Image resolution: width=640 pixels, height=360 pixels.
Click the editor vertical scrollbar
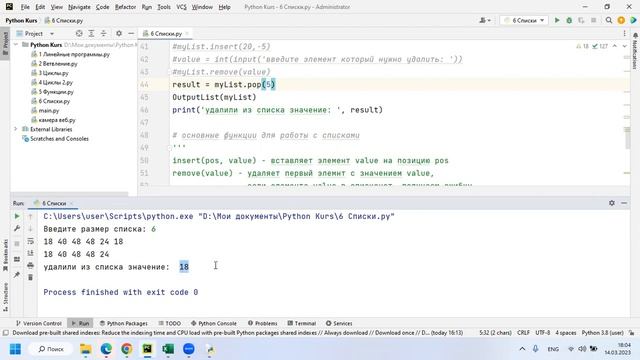[x=627, y=139]
